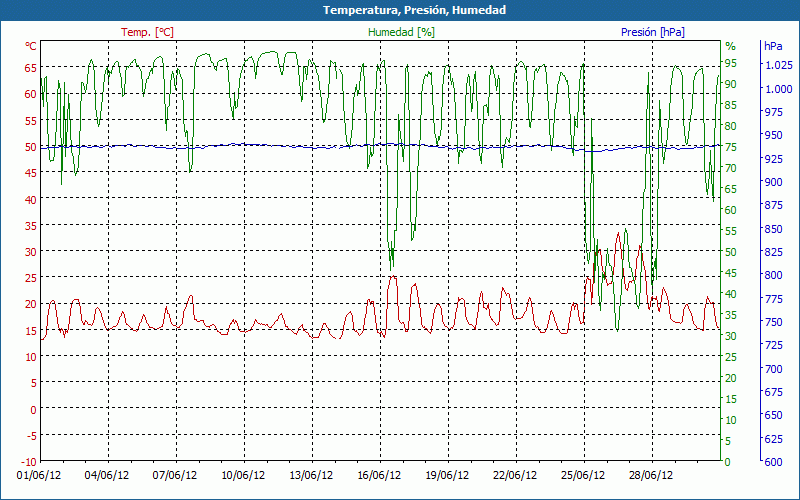Click the '28/06/12' date axis label
800x500 pixels.
coord(651,476)
